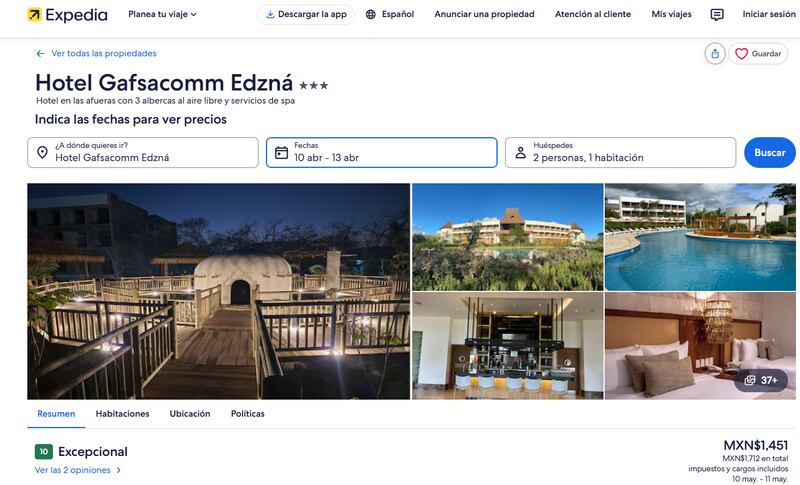
Task: Switch to the Habitaciones tab
Action: [122, 414]
